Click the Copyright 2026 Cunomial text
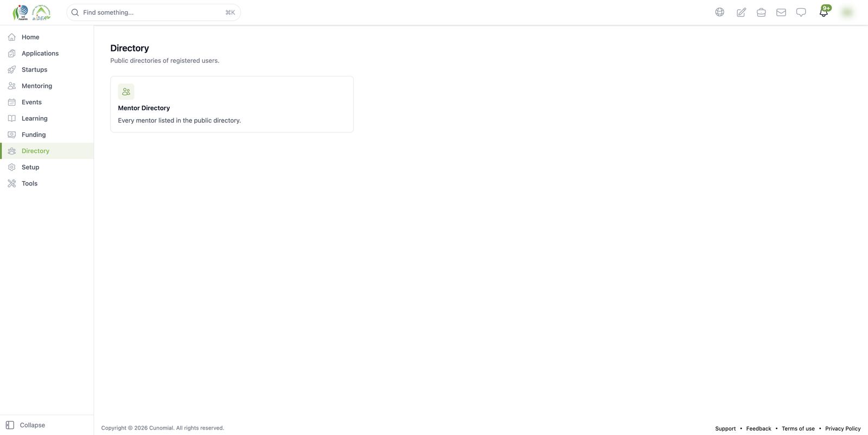This screenshot has width=868, height=435. [x=163, y=428]
